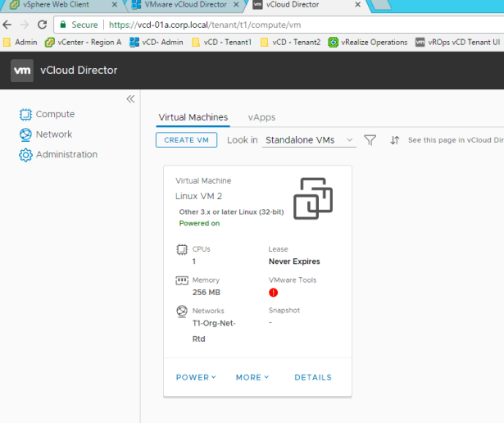Viewport: 504px width, 423px height.
Task: Open the vRealize Operations bookmark
Action: pos(367,43)
